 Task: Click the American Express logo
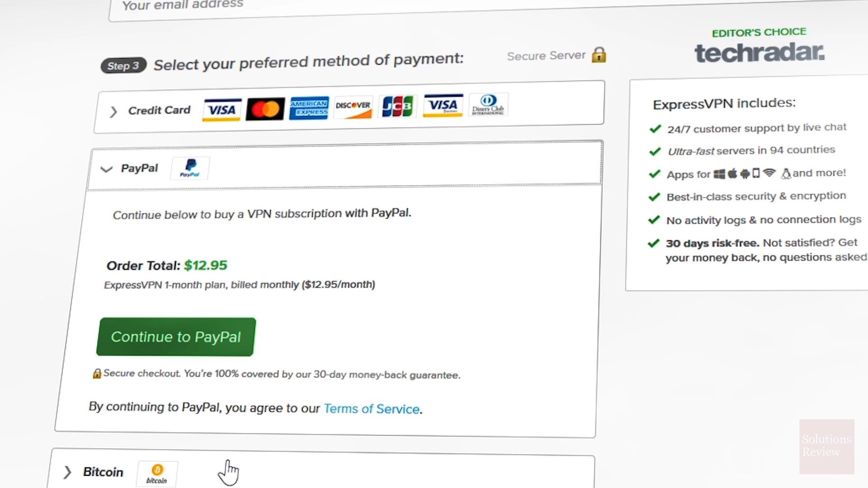tap(309, 108)
